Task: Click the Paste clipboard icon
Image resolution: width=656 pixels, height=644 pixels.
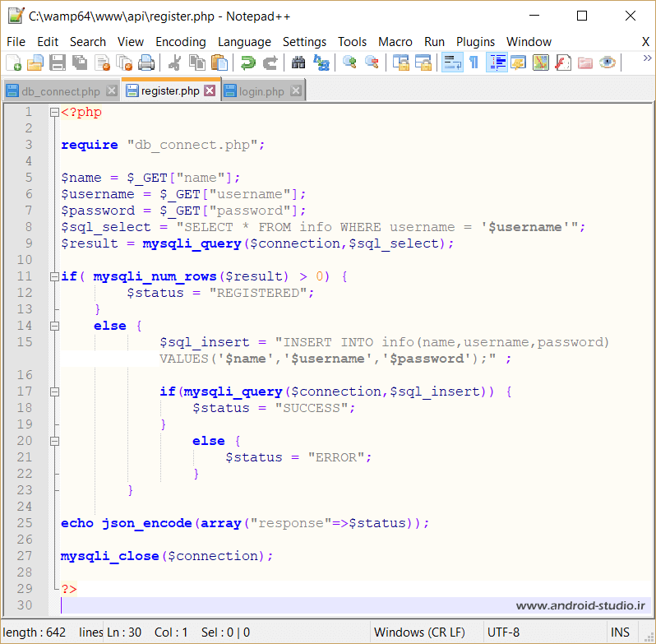Action: pos(219,63)
